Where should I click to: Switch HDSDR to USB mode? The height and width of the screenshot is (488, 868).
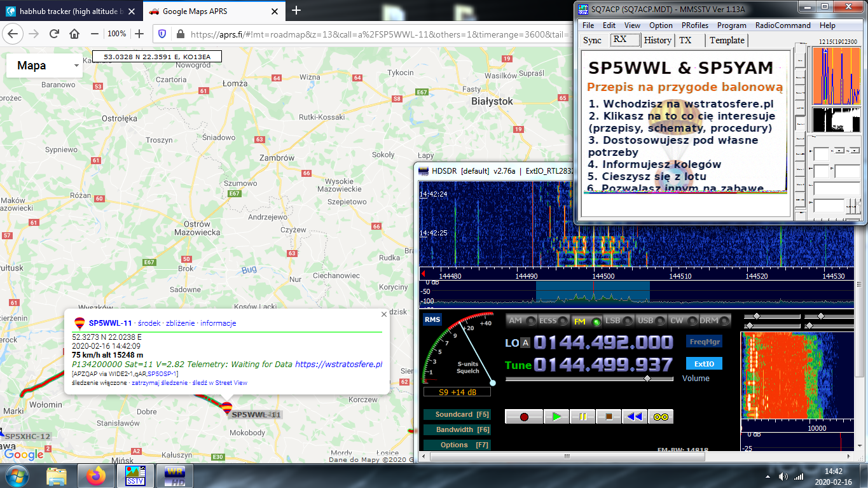[x=651, y=321]
